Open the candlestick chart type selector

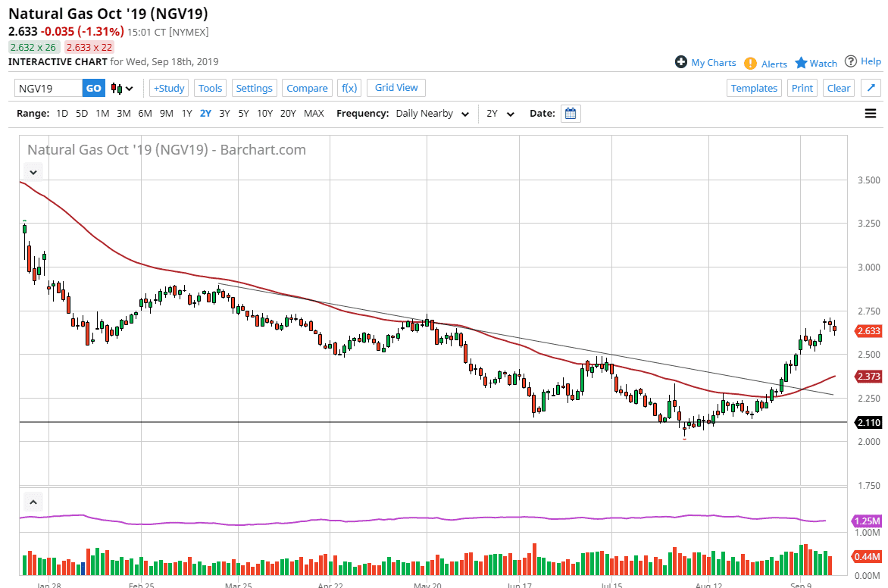(x=122, y=88)
